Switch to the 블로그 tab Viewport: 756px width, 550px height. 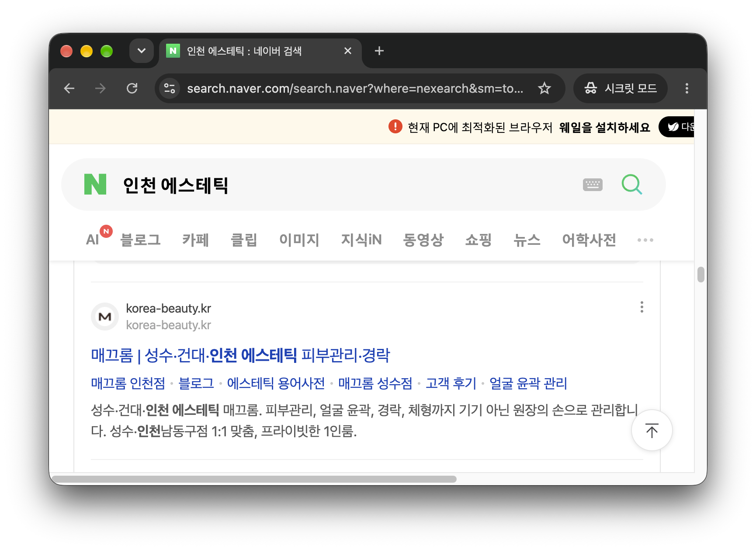tap(140, 240)
